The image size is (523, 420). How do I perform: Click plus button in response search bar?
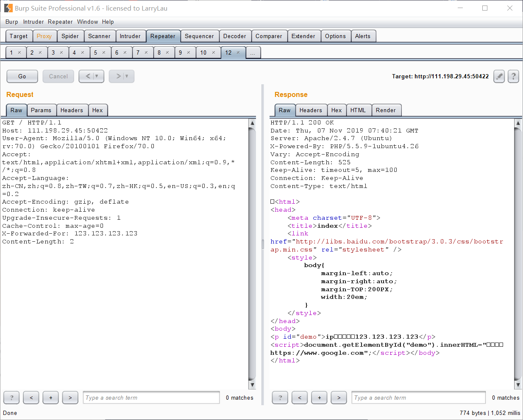click(x=319, y=398)
